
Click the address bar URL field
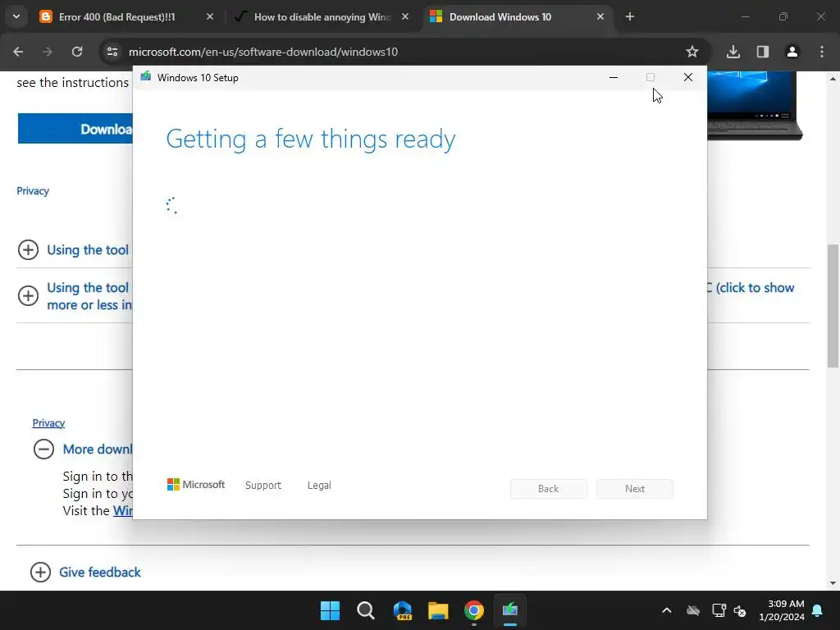click(x=396, y=52)
